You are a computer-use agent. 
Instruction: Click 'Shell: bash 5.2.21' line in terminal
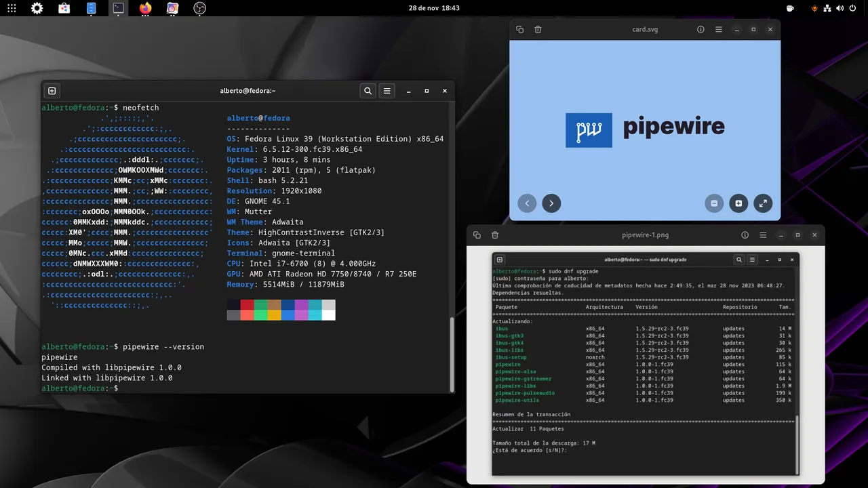[267, 180]
